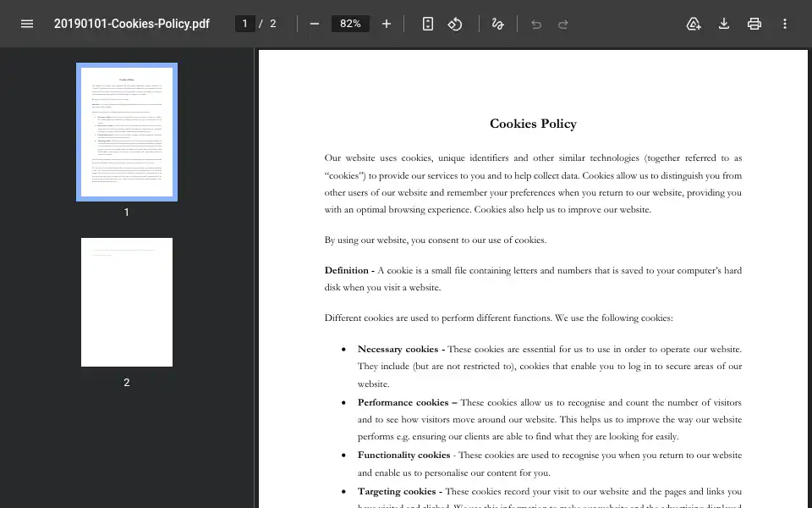Click the Necessary cookies bullet heading
The image size is (812, 508).
point(398,349)
